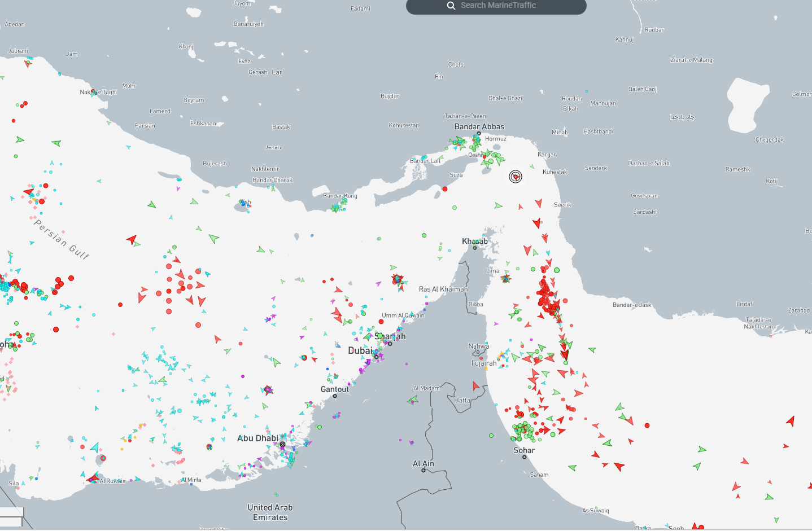Click the Saham label
The width and height of the screenshot is (812, 531).
[539, 475]
